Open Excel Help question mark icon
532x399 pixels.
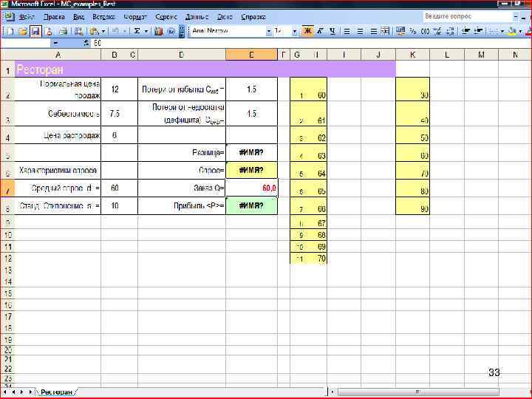(171, 31)
